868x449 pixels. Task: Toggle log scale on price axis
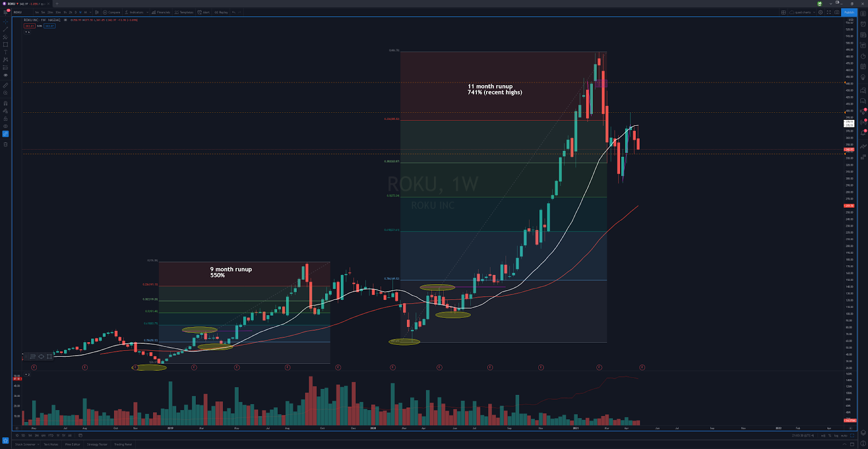point(837,435)
